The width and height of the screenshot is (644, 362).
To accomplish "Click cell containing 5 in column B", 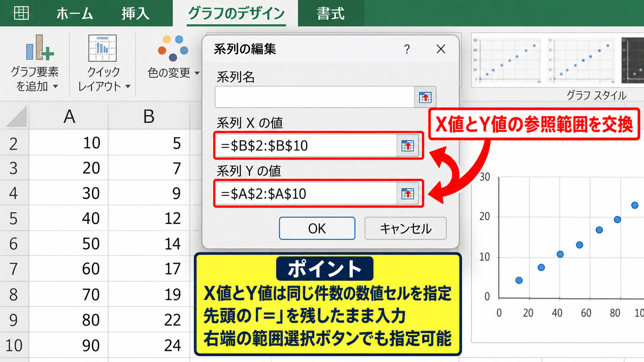I will (149, 143).
